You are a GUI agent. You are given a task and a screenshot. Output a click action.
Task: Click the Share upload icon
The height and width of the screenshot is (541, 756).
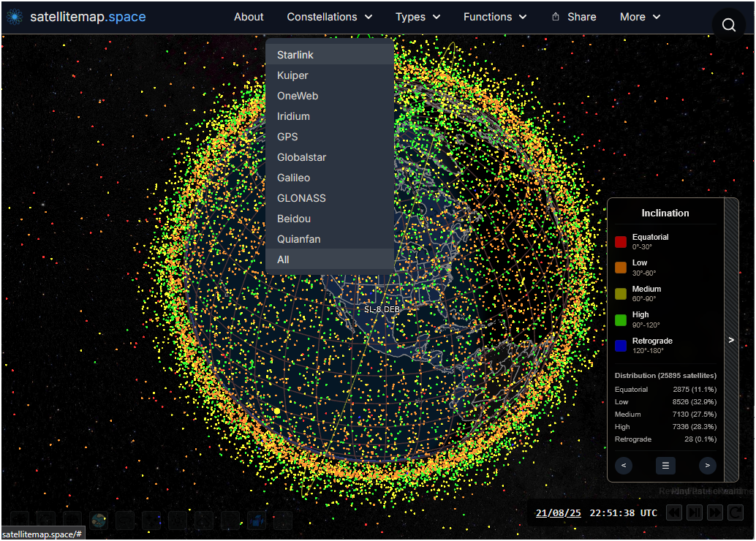tap(556, 17)
